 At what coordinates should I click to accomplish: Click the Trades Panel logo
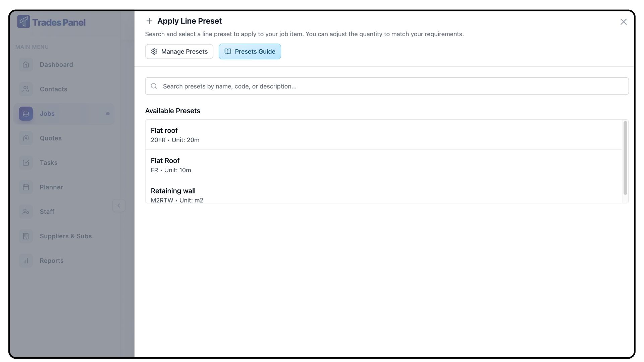tap(51, 22)
